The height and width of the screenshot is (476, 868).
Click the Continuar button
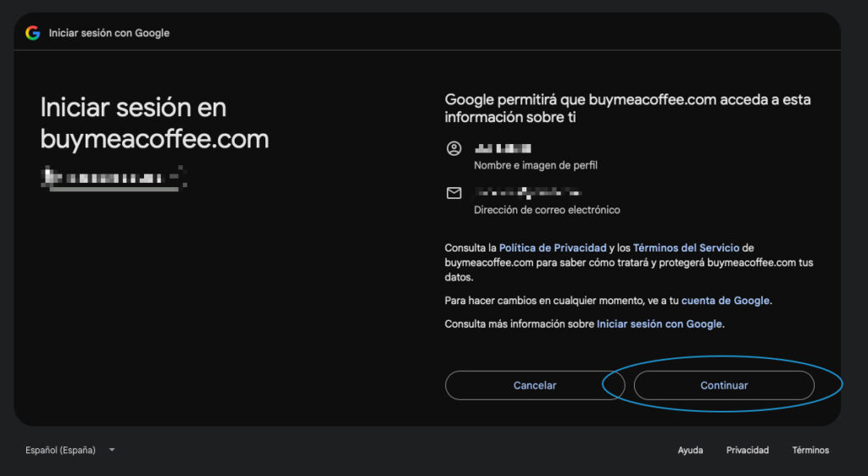coord(724,385)
